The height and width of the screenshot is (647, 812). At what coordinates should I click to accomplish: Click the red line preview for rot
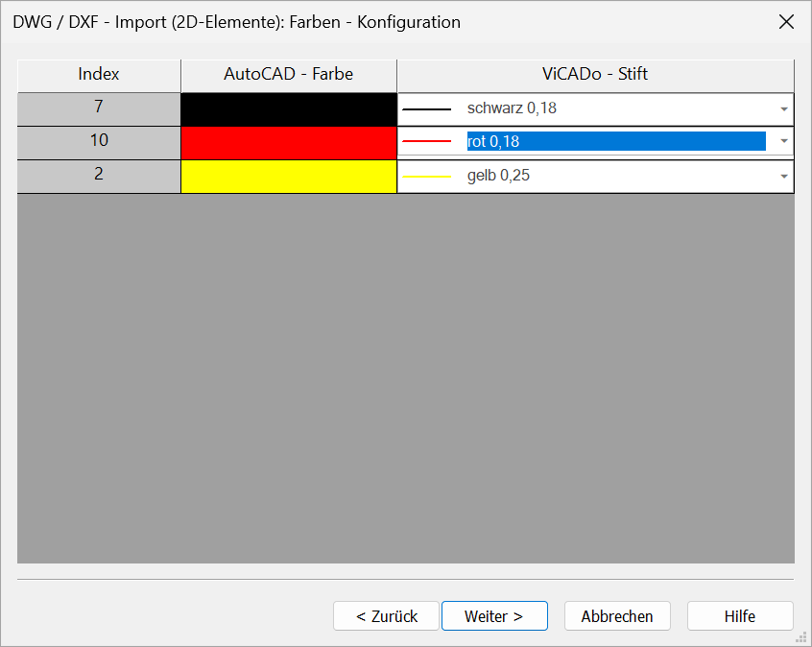[x=427, y=141]
